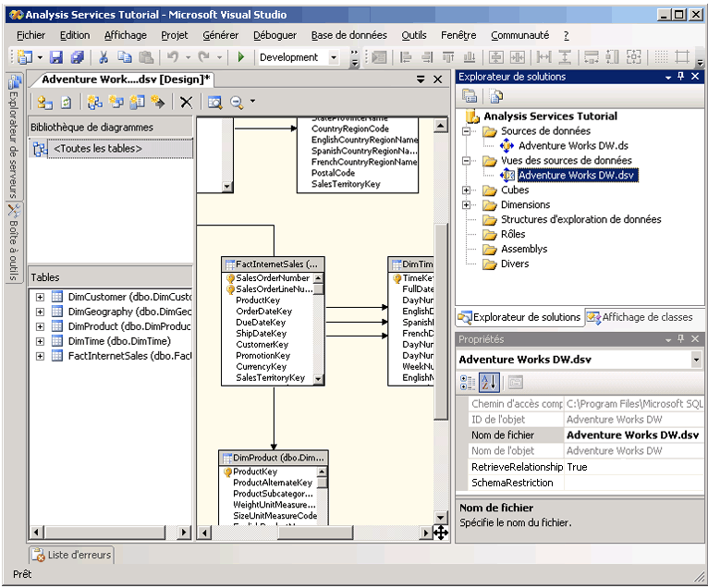Select the Adventure Works....dsv [Design] document tab

click(x=122, y=80)
